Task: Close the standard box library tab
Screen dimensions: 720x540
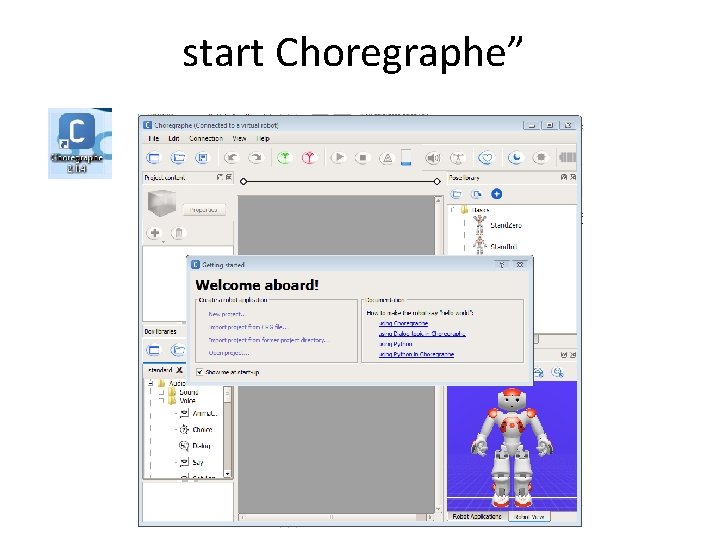Action: tap(180, 370)
